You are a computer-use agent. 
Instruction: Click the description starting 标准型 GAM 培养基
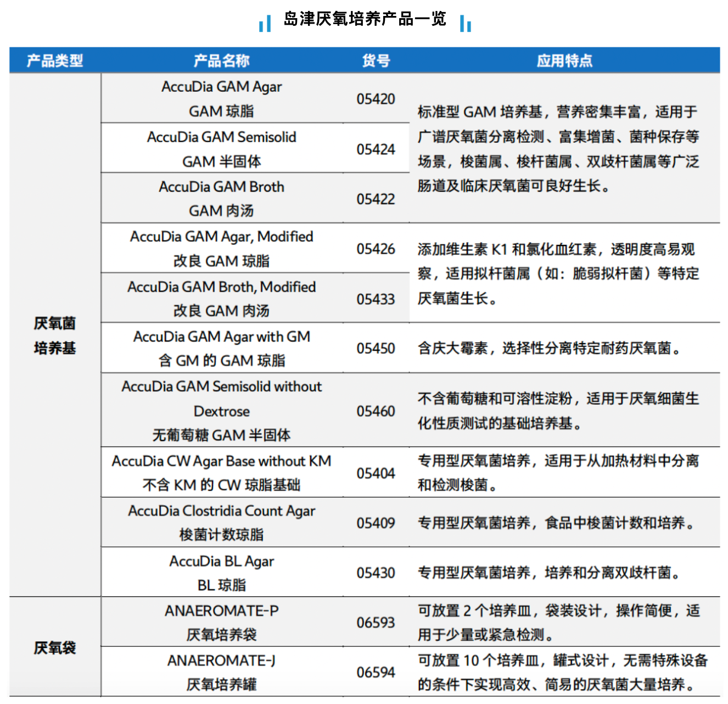point(558,149)
